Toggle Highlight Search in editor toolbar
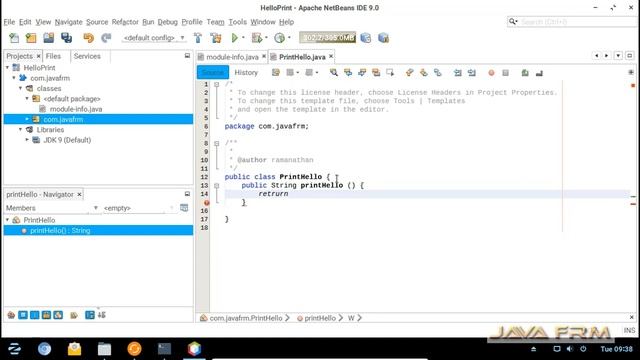 click(376, 73)
